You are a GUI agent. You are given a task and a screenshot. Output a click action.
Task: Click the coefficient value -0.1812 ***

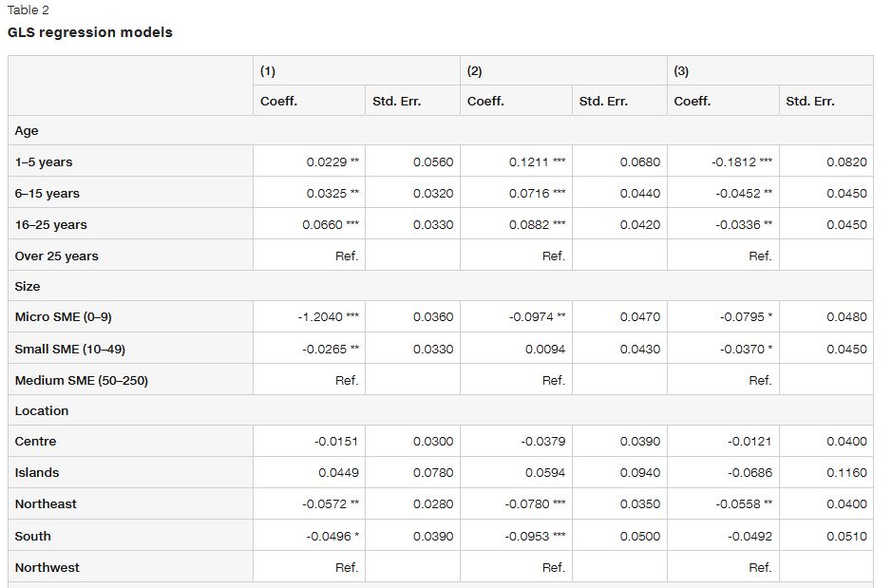pyautogui.click(x=742, y=162)
